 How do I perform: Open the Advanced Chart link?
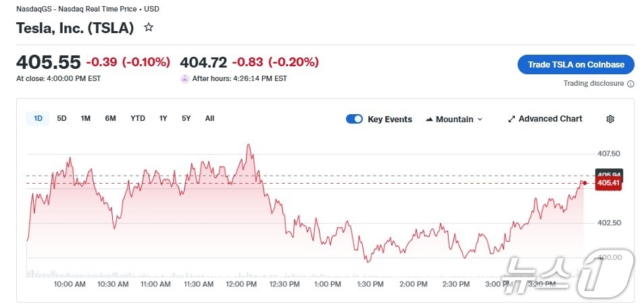coord(550,119)
